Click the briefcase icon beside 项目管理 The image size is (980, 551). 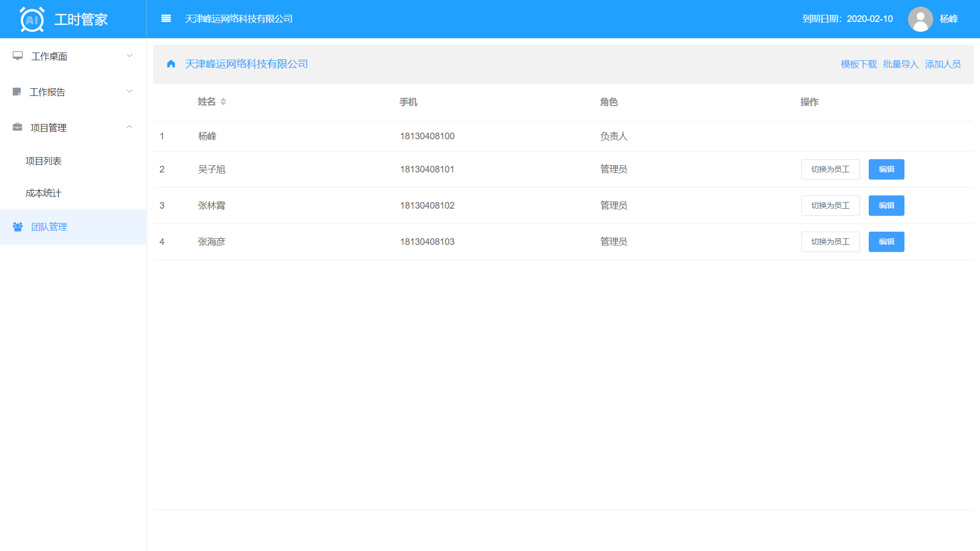click(x=17, y=127)
